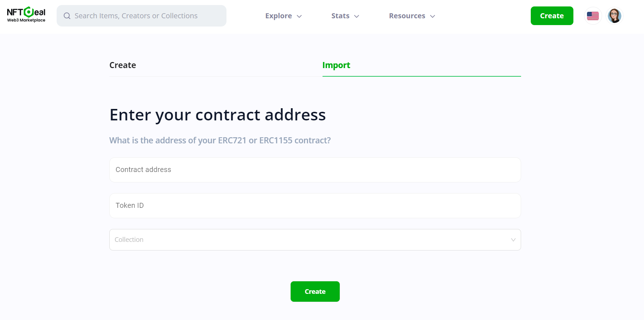Switch to the Create tab

point(123,65)
